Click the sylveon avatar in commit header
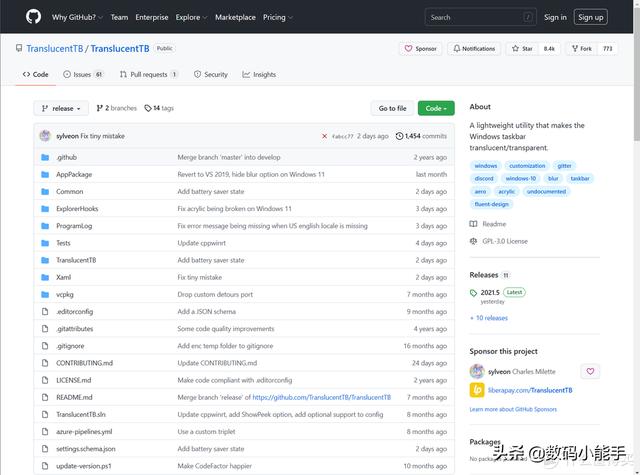The width and height of the screenshot is (640, 475). click(x=45, y=136)
